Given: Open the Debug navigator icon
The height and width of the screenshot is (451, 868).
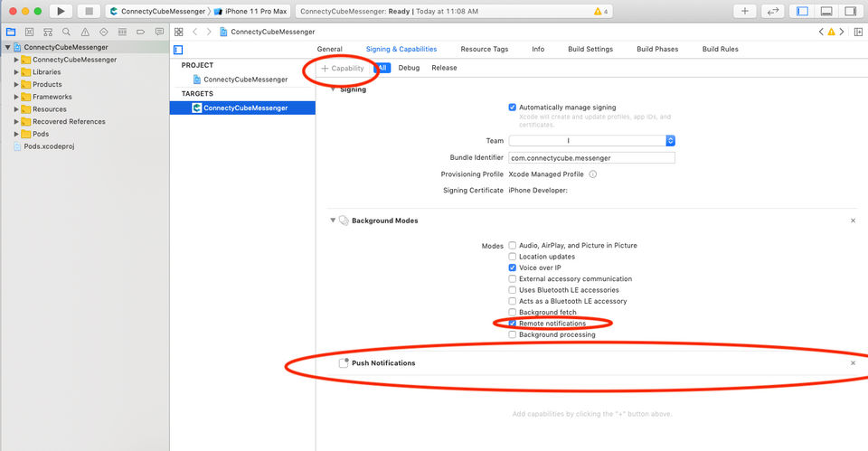Looking at the screenshot, I should [x=122, y=33].
